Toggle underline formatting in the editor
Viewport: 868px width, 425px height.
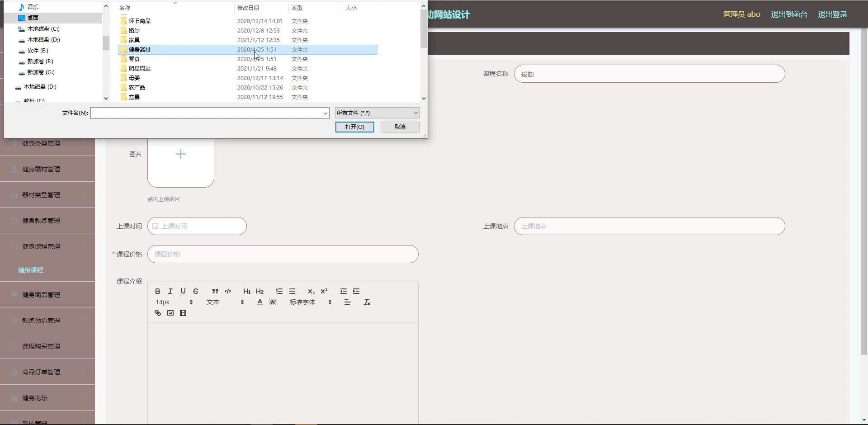tap(183, 291)
